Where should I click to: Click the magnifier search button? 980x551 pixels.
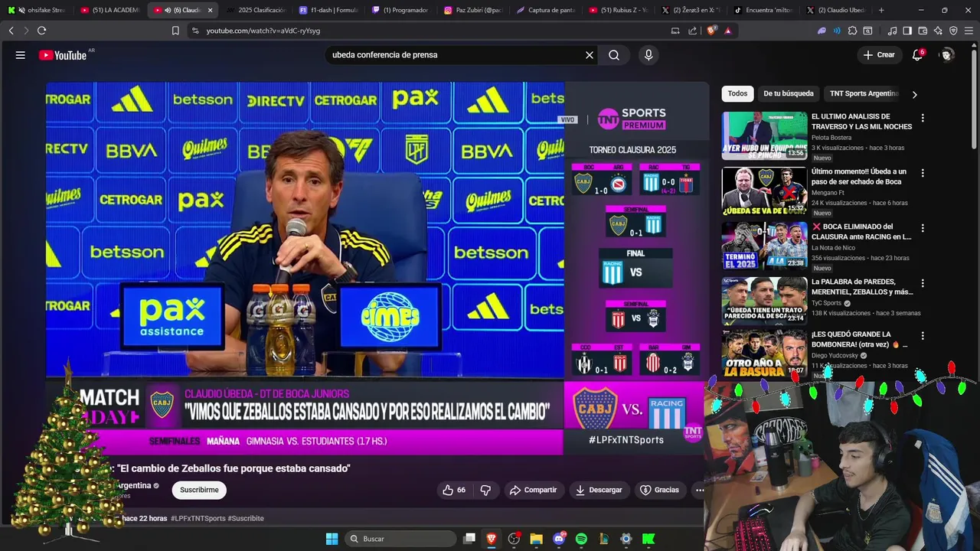coord(614,55)
